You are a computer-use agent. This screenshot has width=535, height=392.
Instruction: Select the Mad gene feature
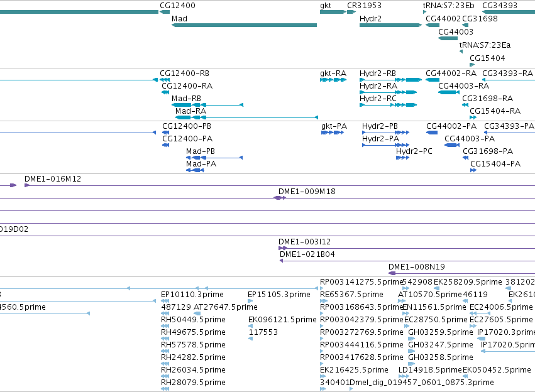tap(244, 25)
